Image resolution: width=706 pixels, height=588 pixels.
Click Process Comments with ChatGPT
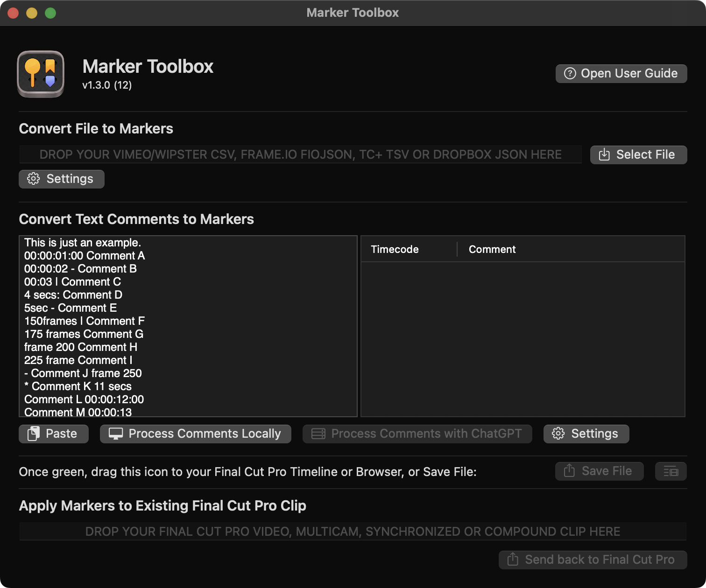pos(417,434)
